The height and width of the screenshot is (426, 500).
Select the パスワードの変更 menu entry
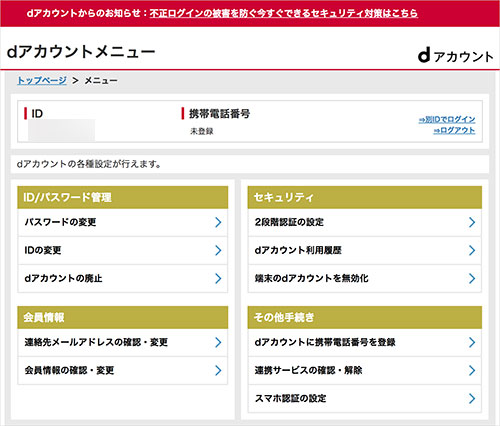123,222
